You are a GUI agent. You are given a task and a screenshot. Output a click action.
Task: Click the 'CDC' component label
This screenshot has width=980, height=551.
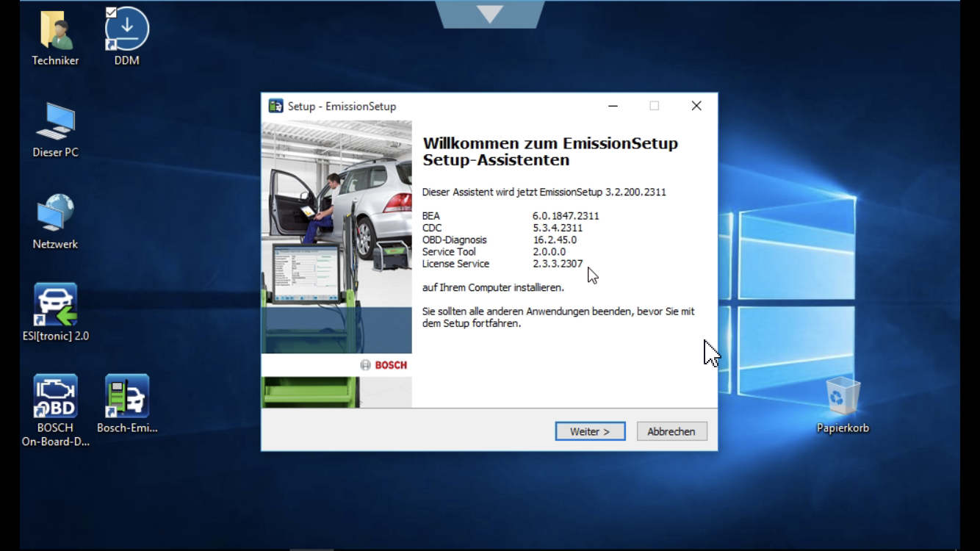tap(432, 228)
